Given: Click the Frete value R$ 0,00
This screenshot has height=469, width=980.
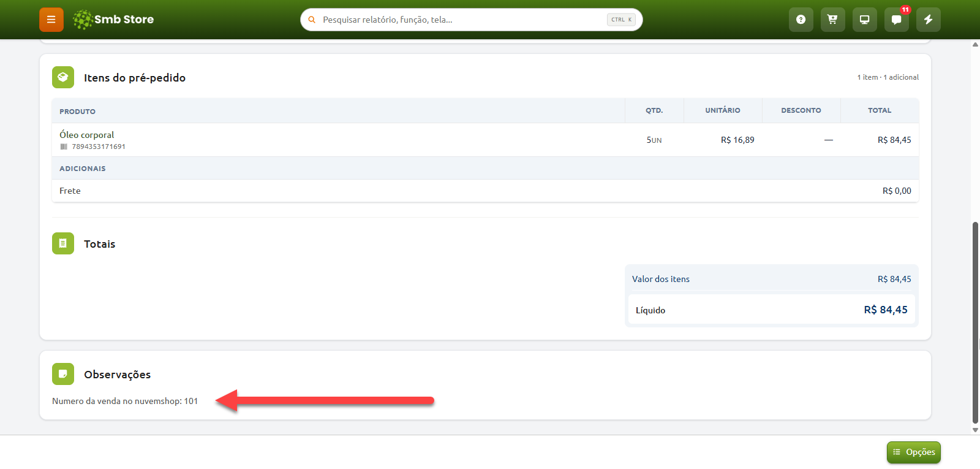Looking at the screenshot, I should click(897, 191).
